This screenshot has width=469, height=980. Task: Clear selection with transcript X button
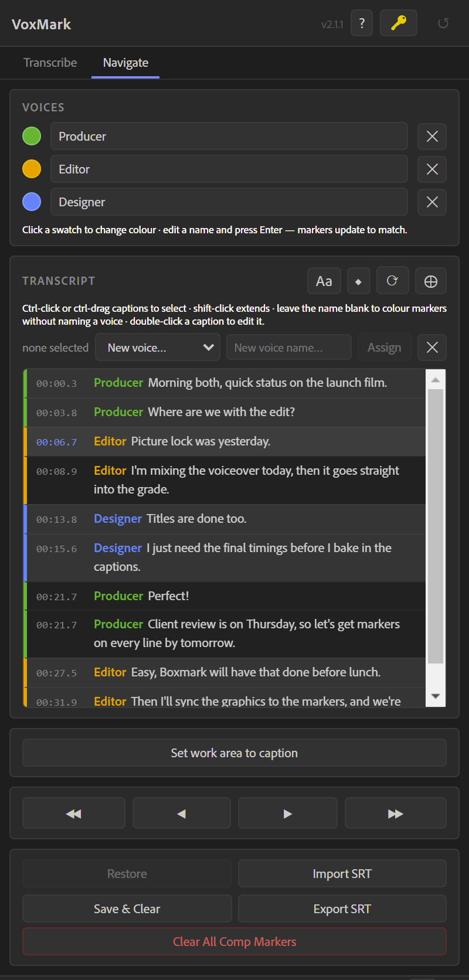pos(432,348)
